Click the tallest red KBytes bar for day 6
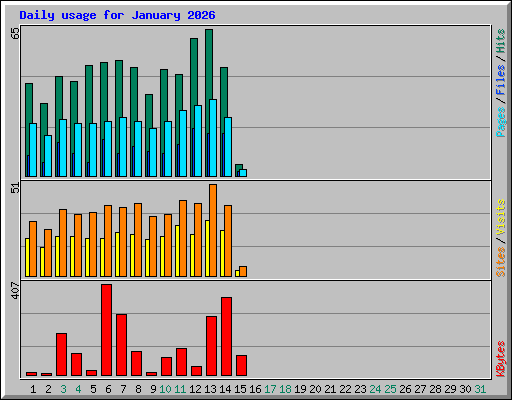 [x=107, y=330]
